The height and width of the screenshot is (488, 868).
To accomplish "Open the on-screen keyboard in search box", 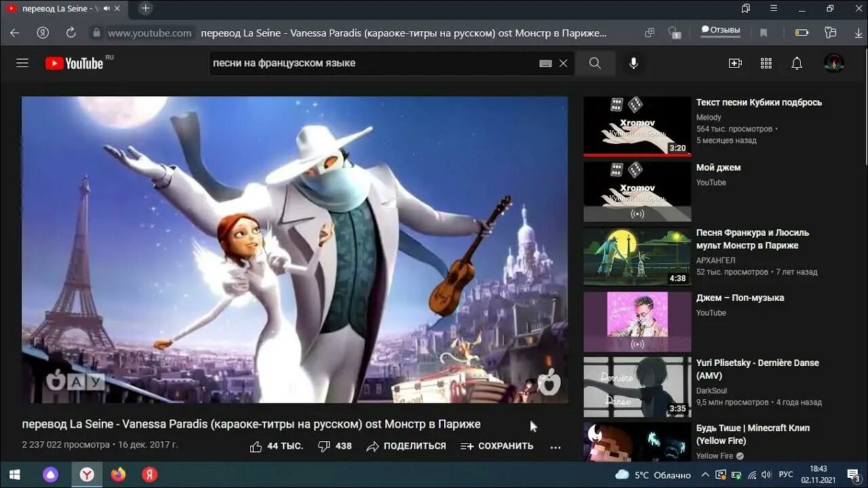I will click(545, 63).
